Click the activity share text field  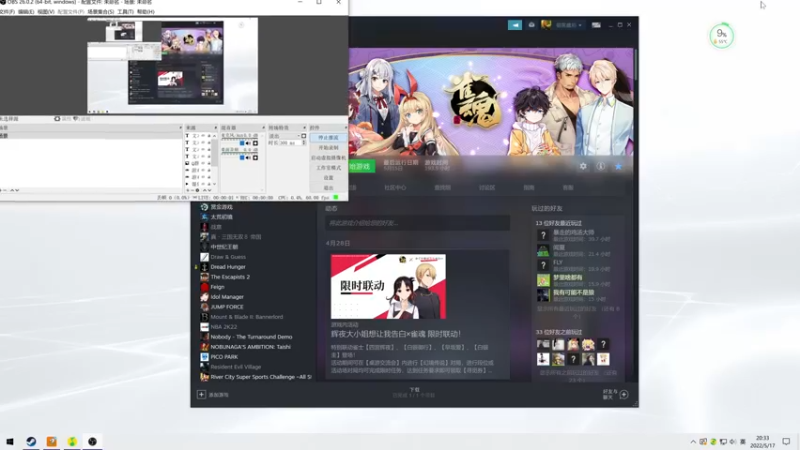click(x=417, y=223)
